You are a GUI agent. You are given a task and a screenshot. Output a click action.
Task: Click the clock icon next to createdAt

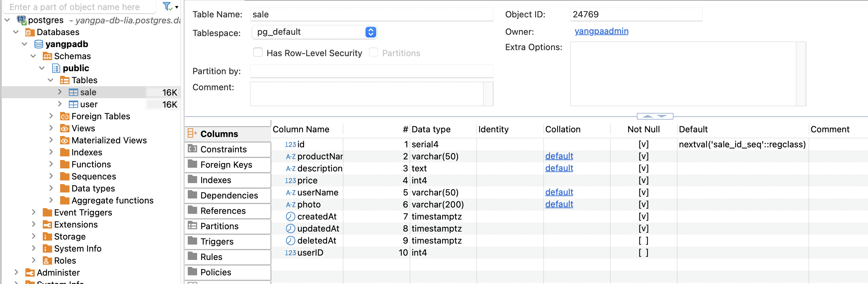(290, 217)
